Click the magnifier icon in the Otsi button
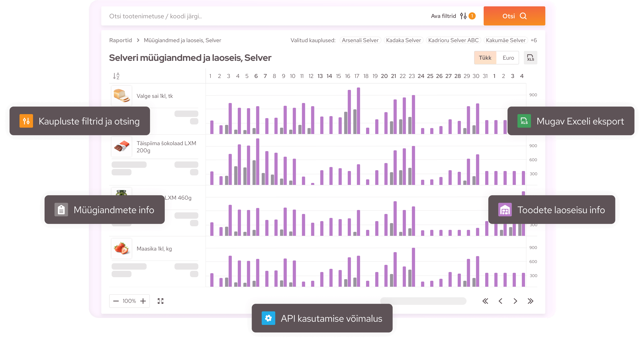The image size is (644, 342). click(523, 16)
